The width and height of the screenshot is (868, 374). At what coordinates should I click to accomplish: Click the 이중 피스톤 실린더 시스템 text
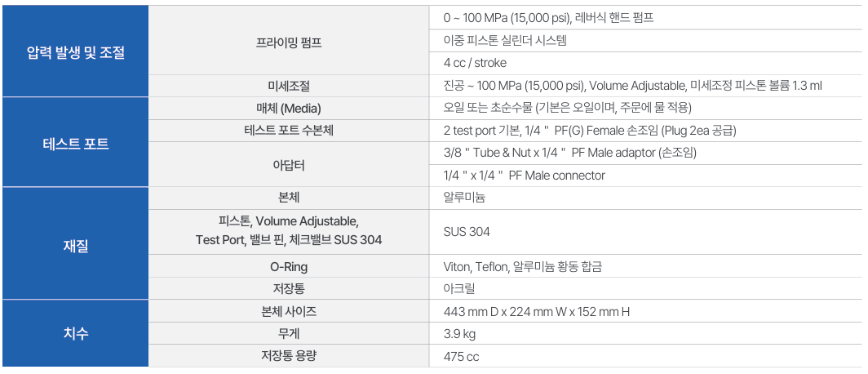(x=504, y=41)
